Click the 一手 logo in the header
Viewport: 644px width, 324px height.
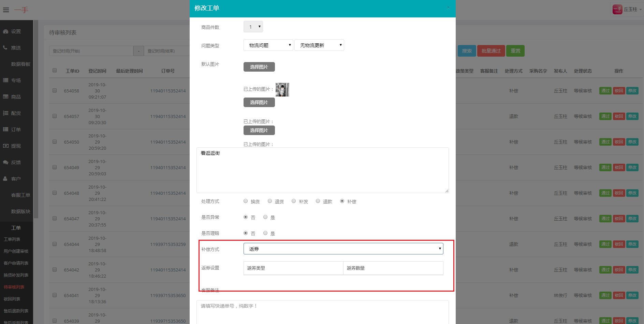tap(21, 10)
